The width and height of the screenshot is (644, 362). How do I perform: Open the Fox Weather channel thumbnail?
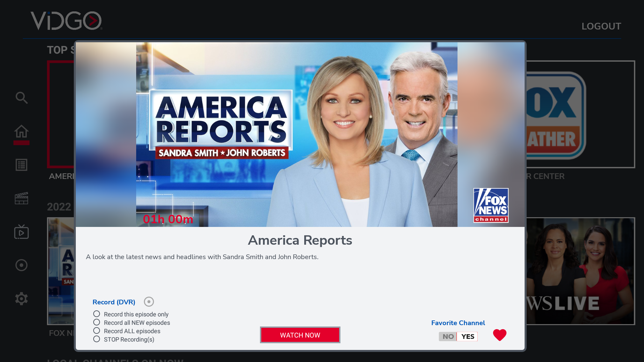[x=580, y=114]
